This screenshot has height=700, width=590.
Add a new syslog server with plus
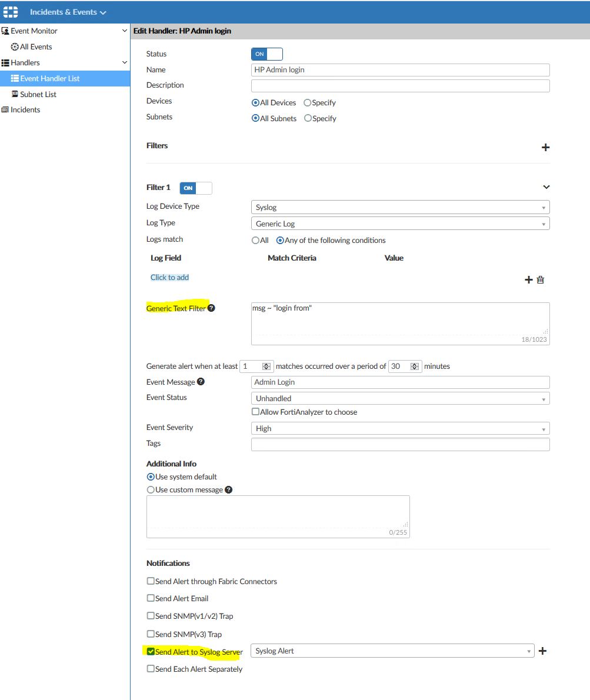point(543,651)
